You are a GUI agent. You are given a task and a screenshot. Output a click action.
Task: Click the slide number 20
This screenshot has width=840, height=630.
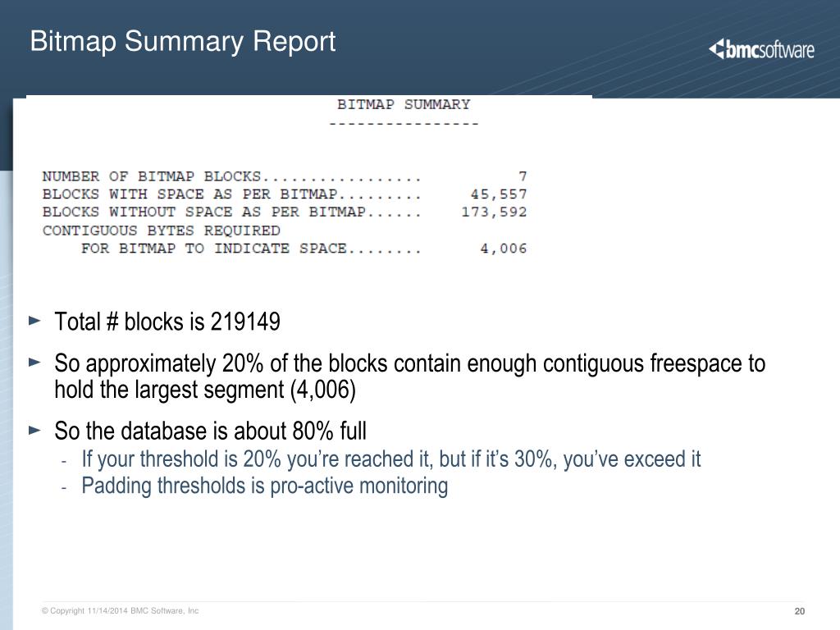coord(799,611)
